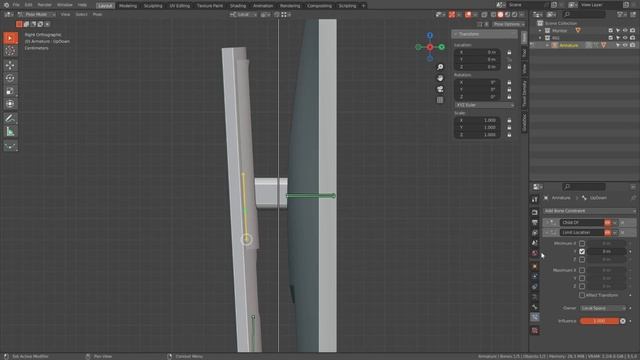Adjust the Influence slider
This screenshot has height=360, width=640.
pyautogui.click(x=599, y=321)
